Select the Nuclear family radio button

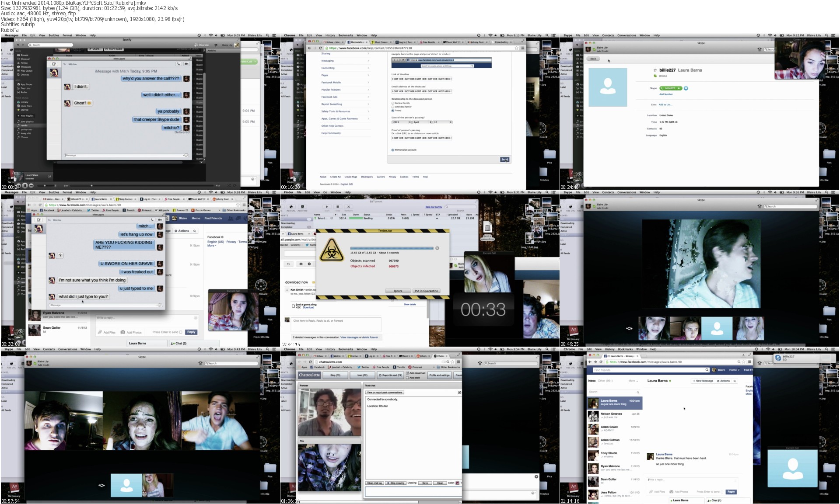(x=393, y=103)
